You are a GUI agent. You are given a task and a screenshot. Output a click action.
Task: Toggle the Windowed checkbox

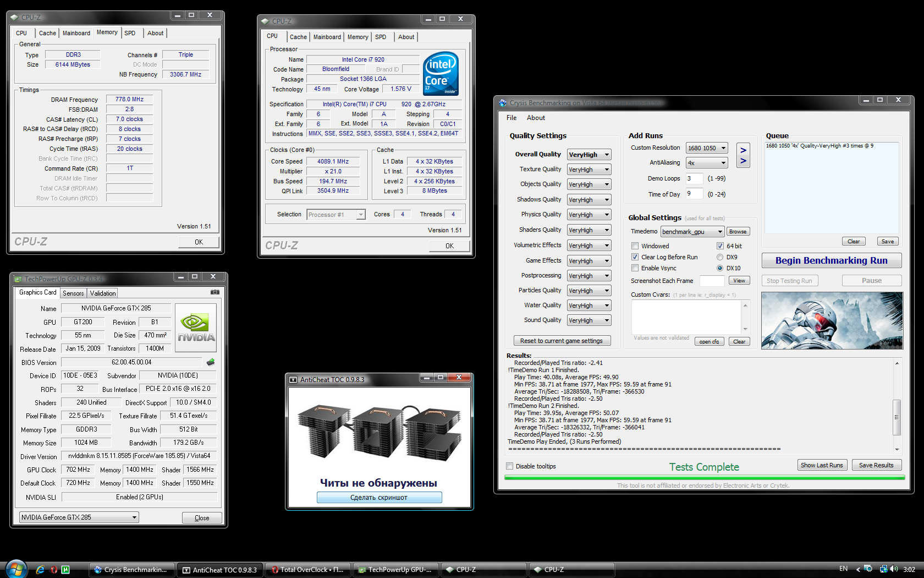635,246
